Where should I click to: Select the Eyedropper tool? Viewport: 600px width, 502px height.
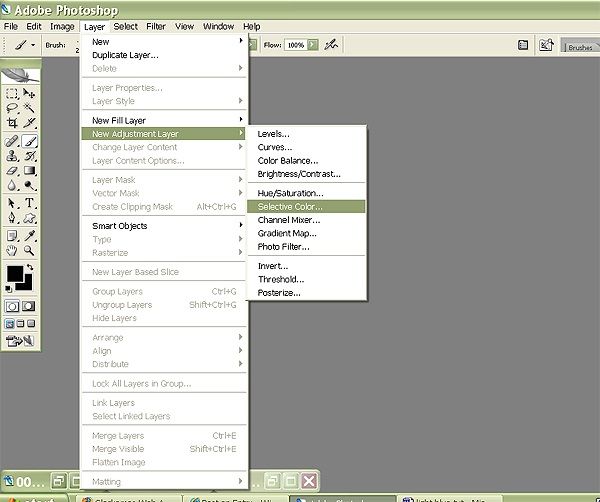point(29,236)
